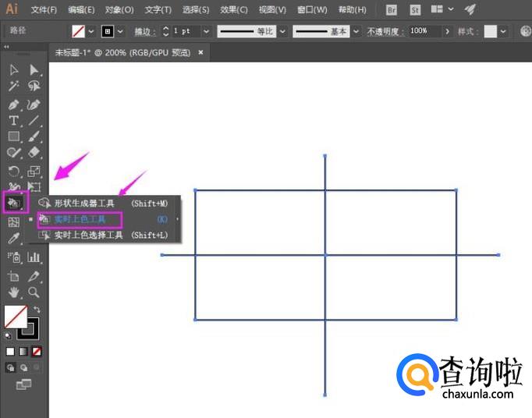Set paint type to Gradient
Image resolution: width=532 pixels, height=418 pixels.
23,352
